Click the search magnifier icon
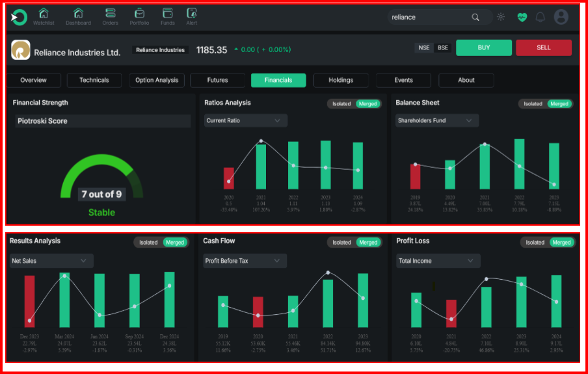Image resolution: width=588 pixels, height=374 pixels. pyautogui.click(x=475, y=18)
